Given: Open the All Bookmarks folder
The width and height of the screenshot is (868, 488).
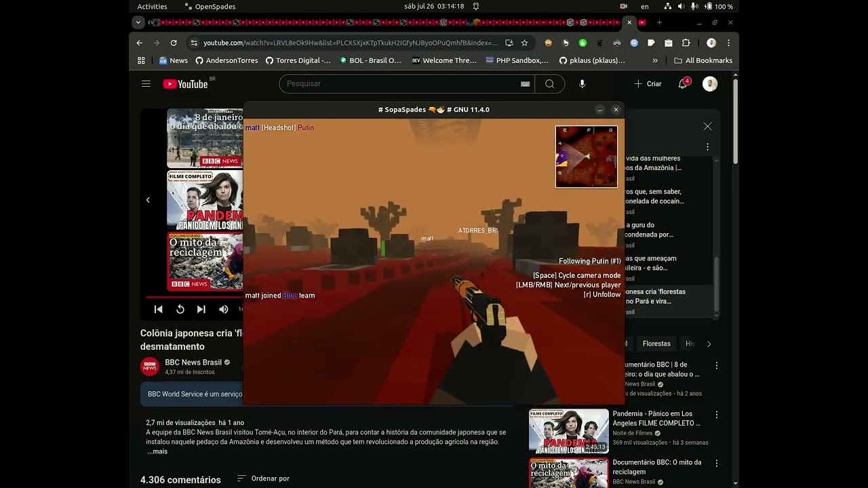Looking at the screenshot, I should (703, 60).
